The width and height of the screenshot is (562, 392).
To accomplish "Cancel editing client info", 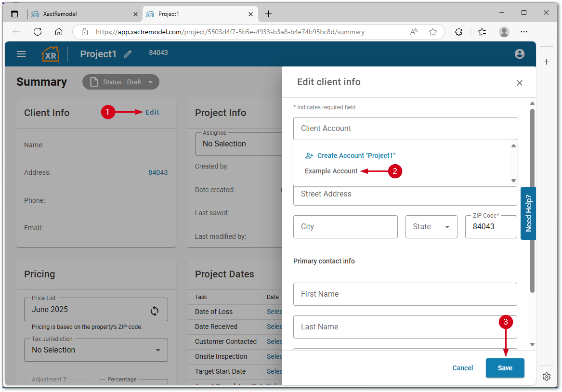I will 462,368.
